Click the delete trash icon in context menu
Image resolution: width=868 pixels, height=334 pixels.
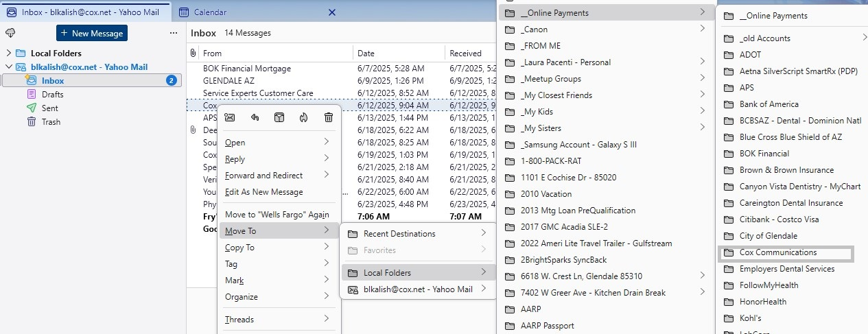329,117
